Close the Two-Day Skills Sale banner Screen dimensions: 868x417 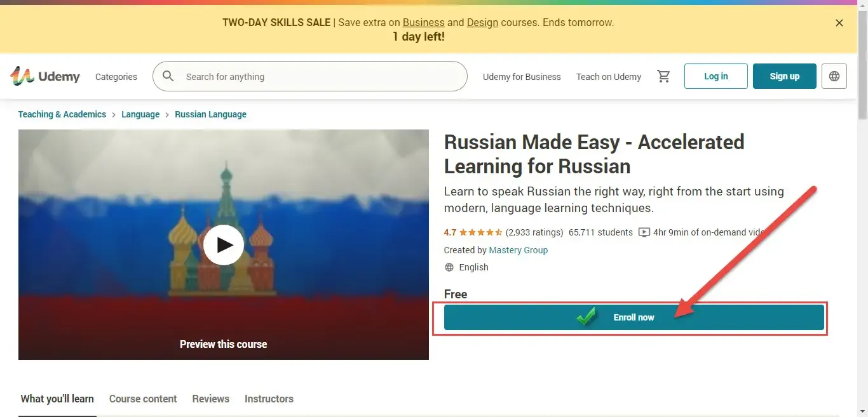coord(839,23)
